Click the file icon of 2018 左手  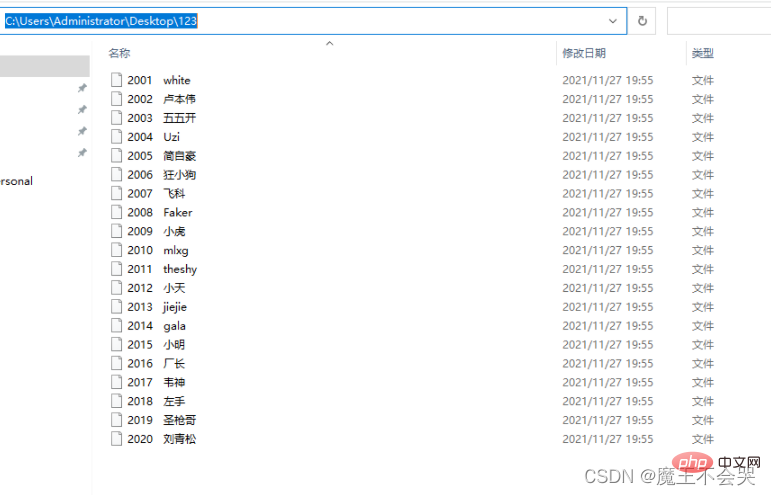click(117, 401)
